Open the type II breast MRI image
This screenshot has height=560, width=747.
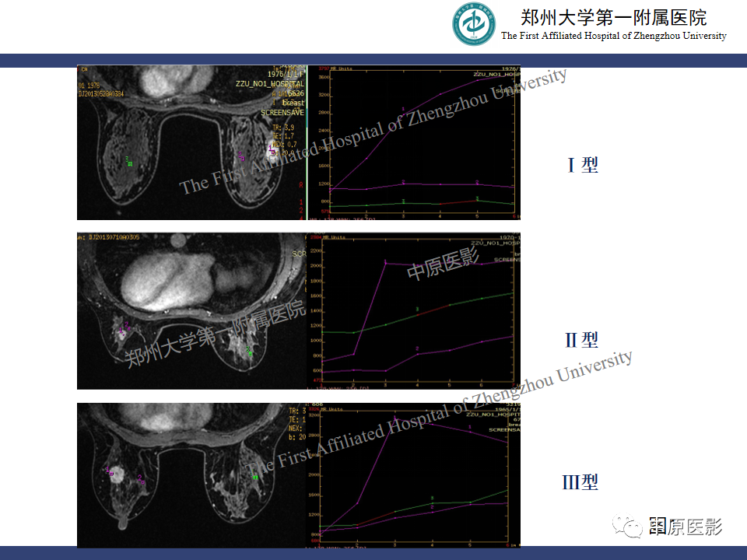pos(191,311)
